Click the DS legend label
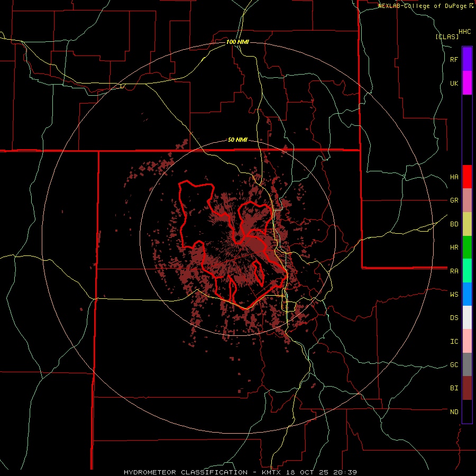The image size is (476, 476). click(454, 317)
